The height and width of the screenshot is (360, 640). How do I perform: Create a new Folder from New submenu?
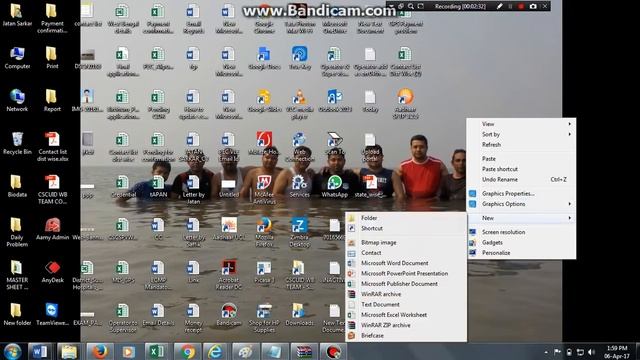coord(406,218)
